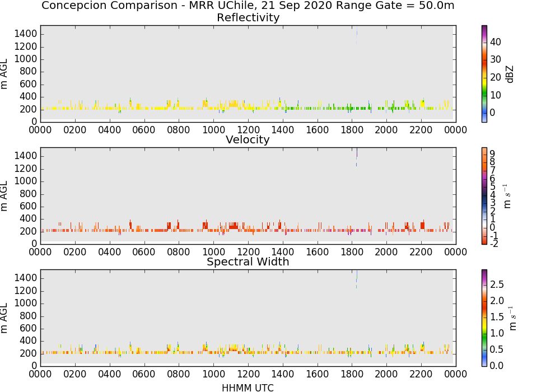Click the 1200 time tick in Reflectivity plot

pyautogui.click(x=248, y=130)
